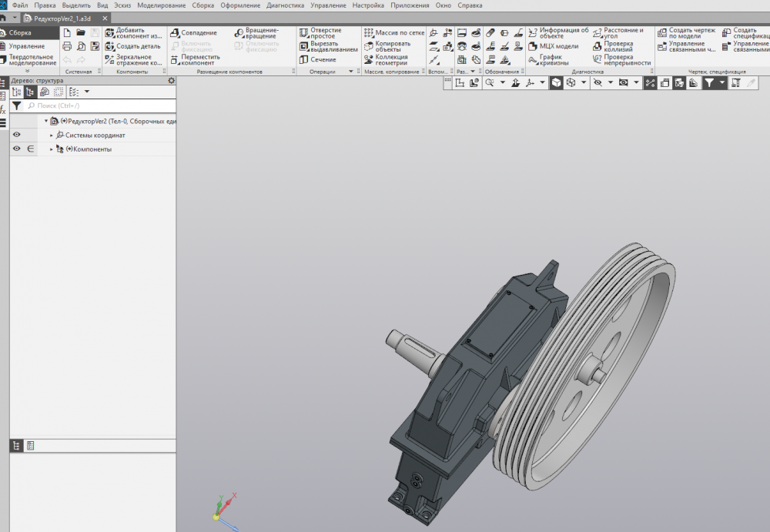Click the tree search field
Screen dimensions: 770x532
(x=92, y=105)
